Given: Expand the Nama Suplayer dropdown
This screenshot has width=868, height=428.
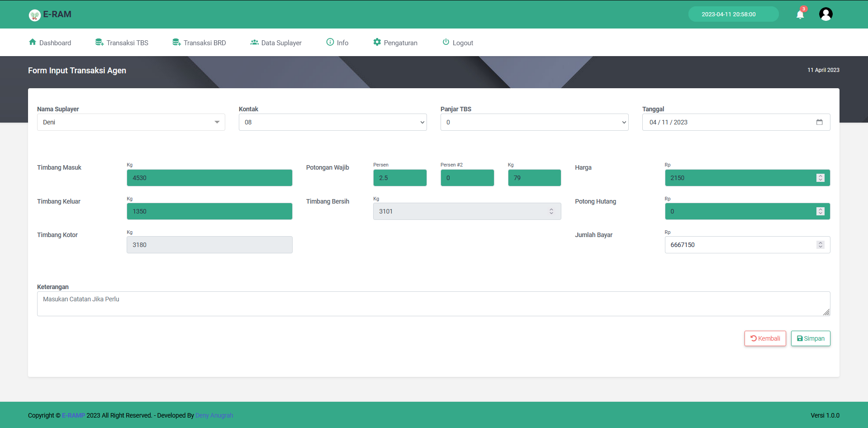Looking at the screenshot, I should click(x=216, y=122).
